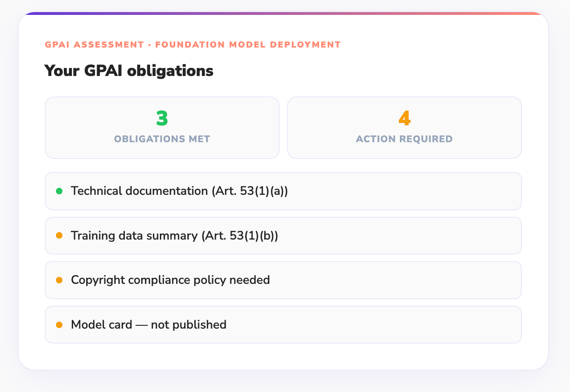Click the Art. 53(1)(b) reference

(x=240, y=236)
